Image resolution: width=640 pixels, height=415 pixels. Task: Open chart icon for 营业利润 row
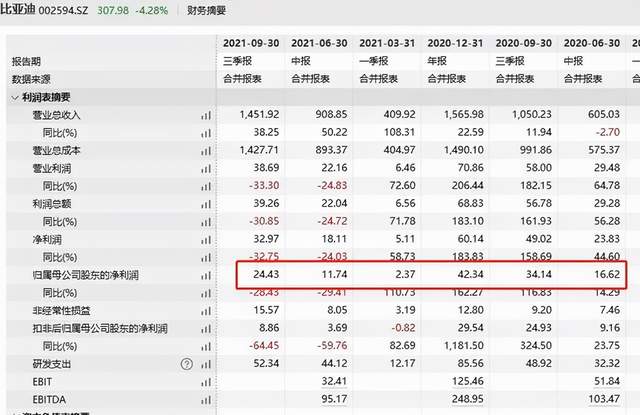click(206, 169)
